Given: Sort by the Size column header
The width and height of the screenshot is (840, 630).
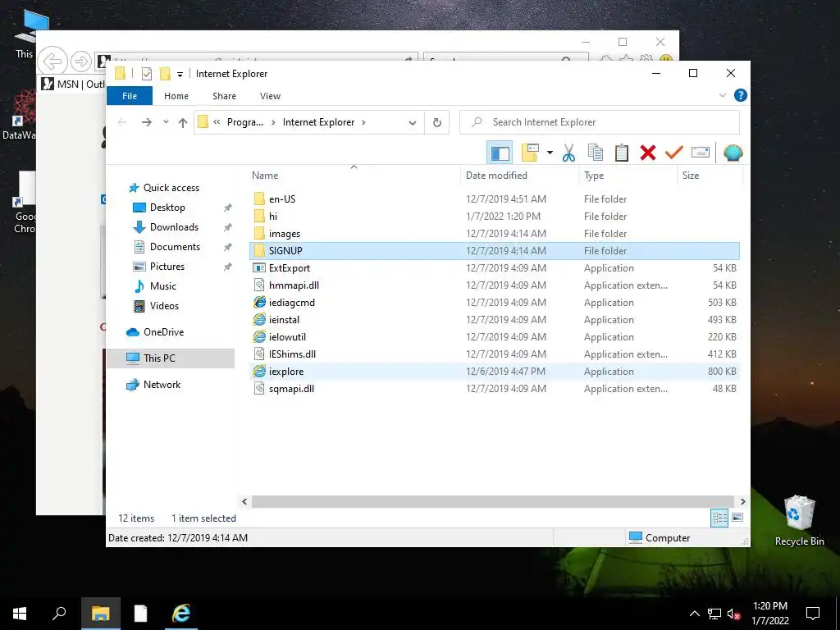Looking at the screenshot, I should coord(710,176).
